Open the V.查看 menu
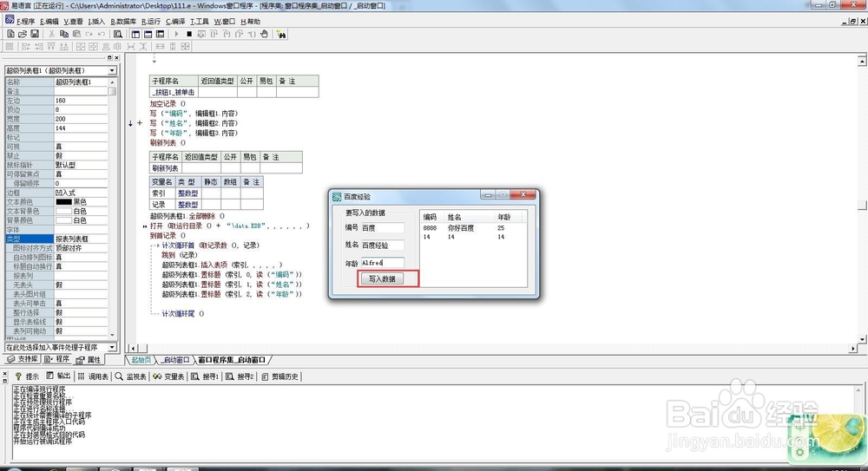Image resolution: width=868 pixels, height=471 pixels. pyautogui.click(x=73, y=21)
